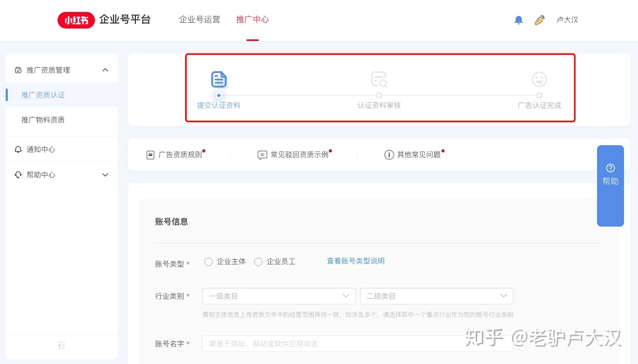Open the 一级类目 dropdown
Image resolution: width=638 pixels, height=364 pixels.
tap(279, 296)
